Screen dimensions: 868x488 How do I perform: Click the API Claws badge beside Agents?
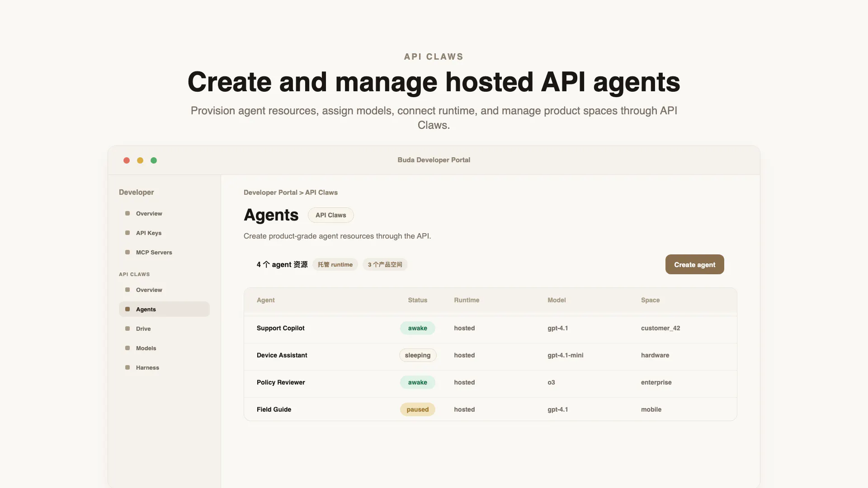click(331, 215)
